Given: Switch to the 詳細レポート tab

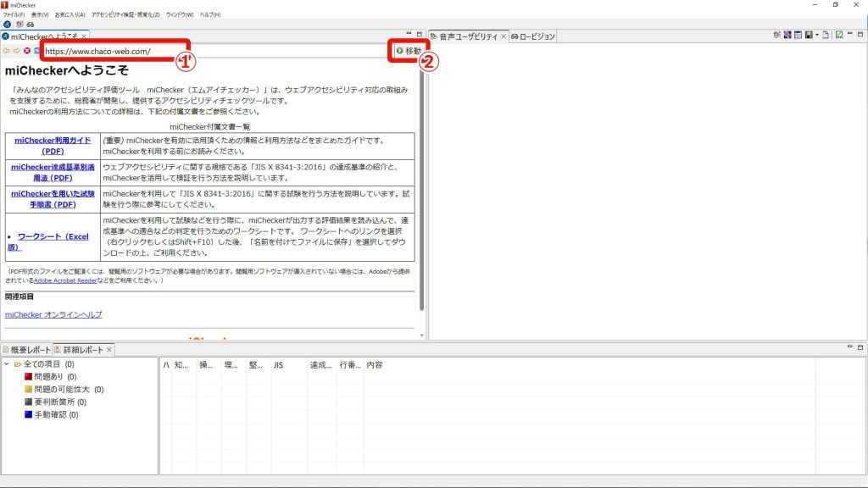Looking at the screenshot, I should [x=83, y=350].
